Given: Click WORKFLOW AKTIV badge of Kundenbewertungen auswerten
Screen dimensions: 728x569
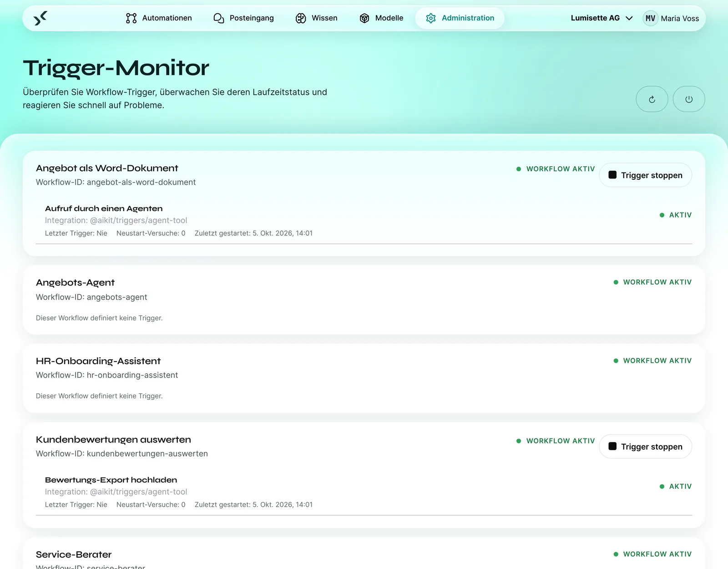Looking at the screenshot, I should pyautogui.click(x=556, y=441).
